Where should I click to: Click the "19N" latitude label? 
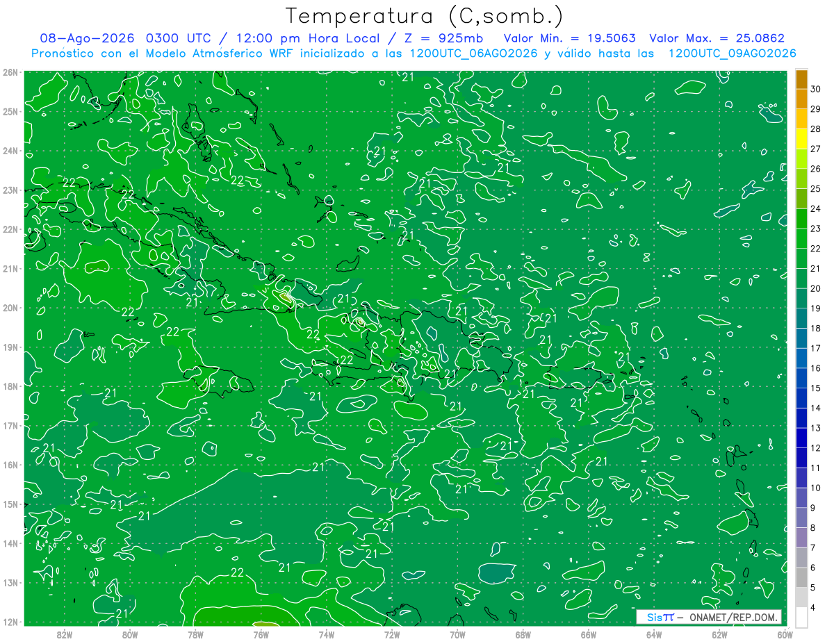click(10, 347)
